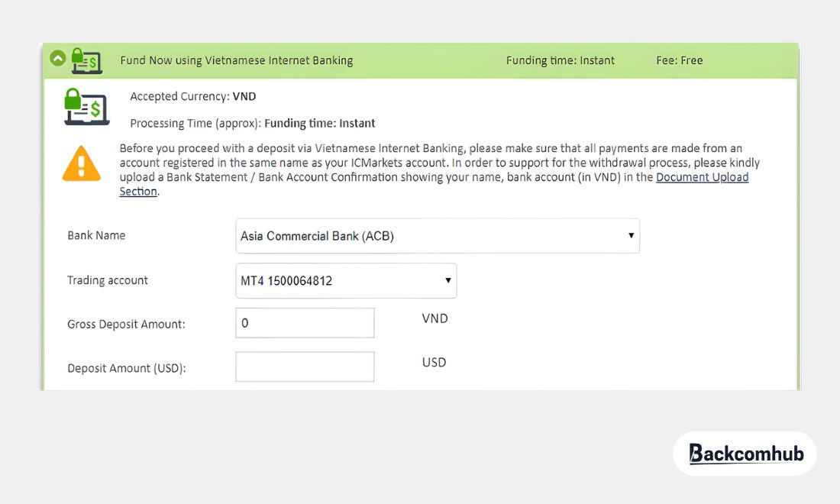Screen dimensions: 840x504
Task: Click the 'Processing Time (approx)' line
Action: coord(252,123)
